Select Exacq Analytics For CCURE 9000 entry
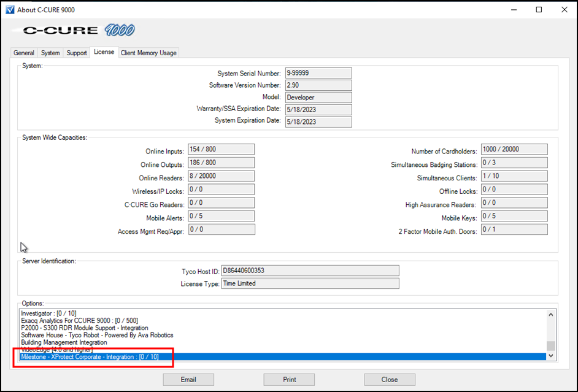Image resolution: width=578 pixels, height=392 pixels. (79, 321)
